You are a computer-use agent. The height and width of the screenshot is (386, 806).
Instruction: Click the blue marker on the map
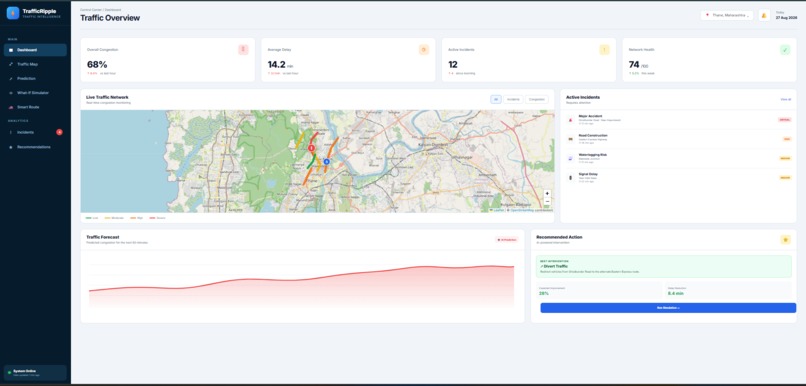coord(326,161)
